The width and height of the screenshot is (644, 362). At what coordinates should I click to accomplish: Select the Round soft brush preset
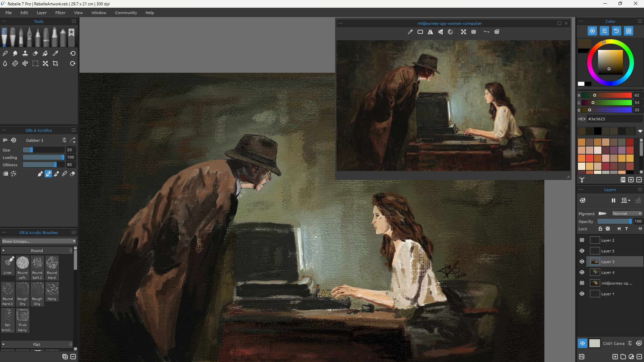point(22,267)
